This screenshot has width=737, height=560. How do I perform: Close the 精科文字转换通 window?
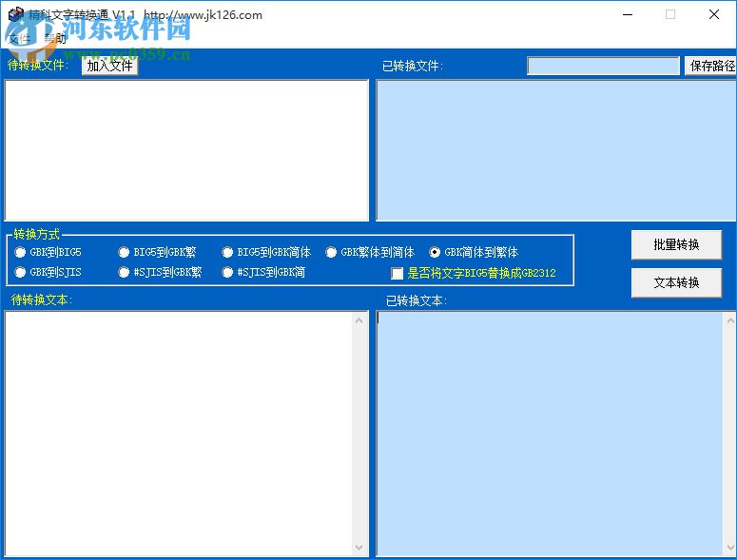coord(714,14)
